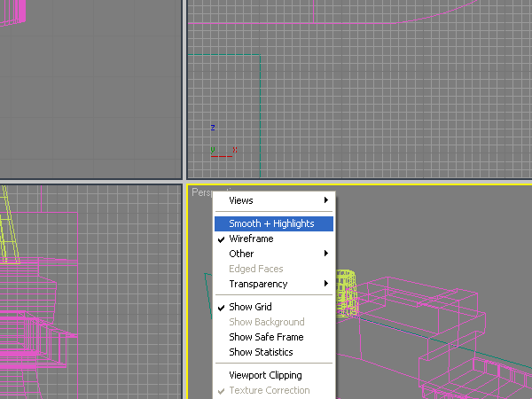The height and width of the screenshot is (399, 532).
Task: Choose the Wireframe display option
Action: pyautogui.click(x=274, y=239)
